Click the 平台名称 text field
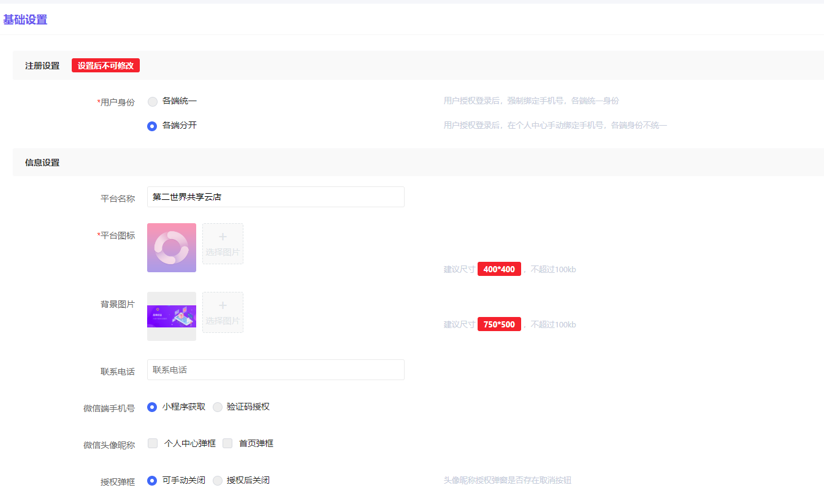 point(275,197)
